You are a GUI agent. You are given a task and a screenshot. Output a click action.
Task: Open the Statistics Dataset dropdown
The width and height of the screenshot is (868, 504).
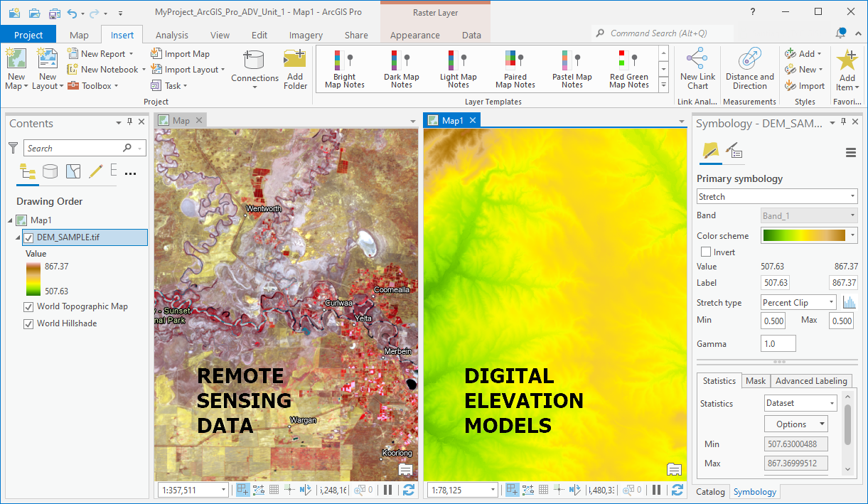click(x=801, y=403)
